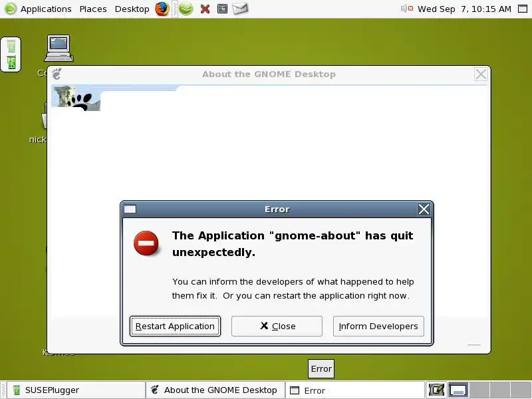Screen dimensions: 532x399
Task: Click the Close button in Error dialog
Action: [x=277, y=326]
